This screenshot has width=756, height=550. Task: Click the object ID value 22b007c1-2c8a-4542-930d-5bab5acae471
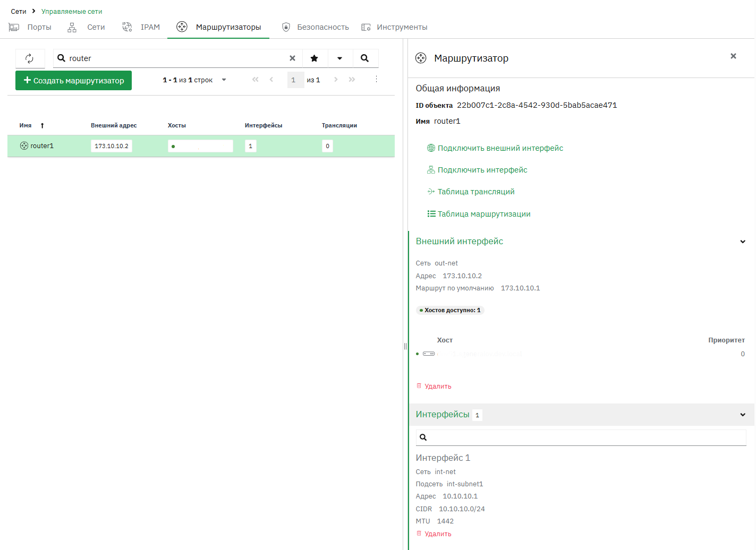537,105
